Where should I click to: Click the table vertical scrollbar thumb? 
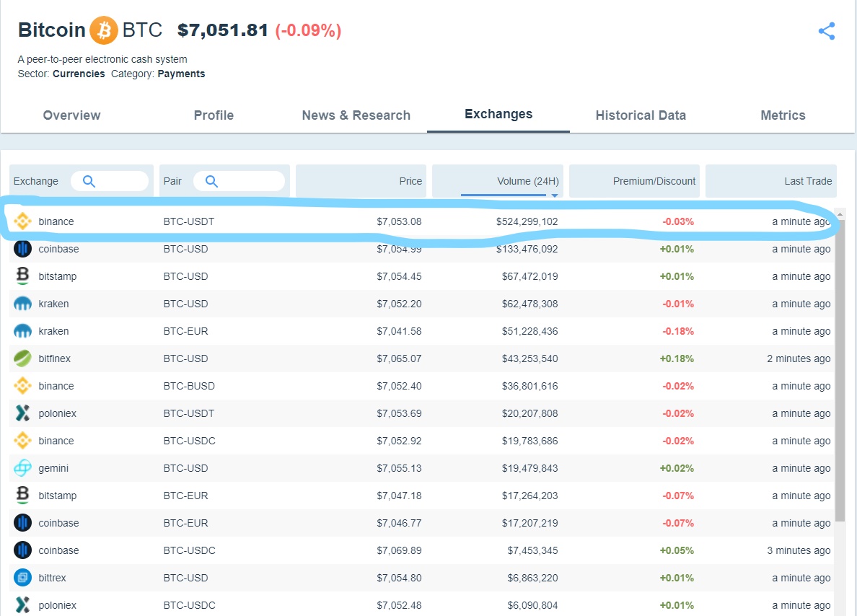pos(840,371)
